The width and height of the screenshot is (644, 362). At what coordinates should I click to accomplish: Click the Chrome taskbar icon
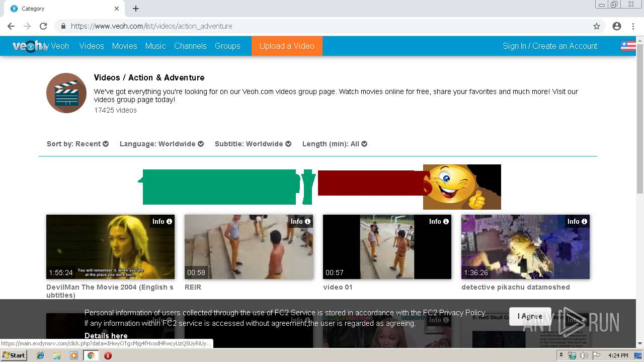91,355
